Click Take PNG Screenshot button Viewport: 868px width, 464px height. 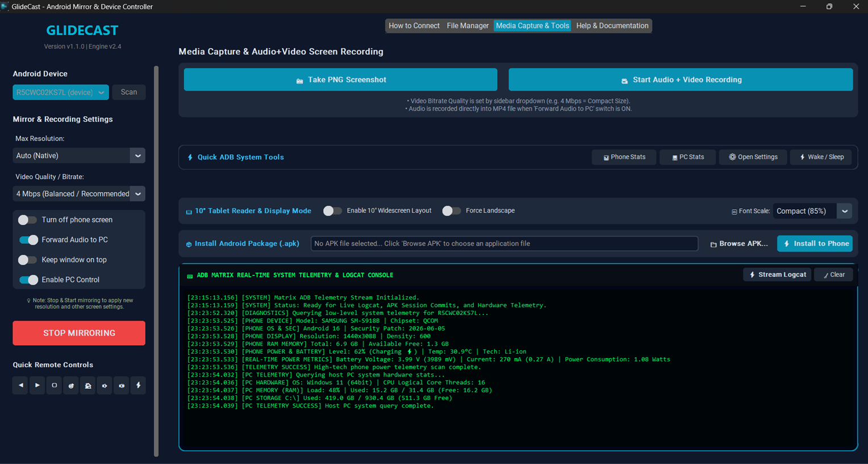pos(341,80)
